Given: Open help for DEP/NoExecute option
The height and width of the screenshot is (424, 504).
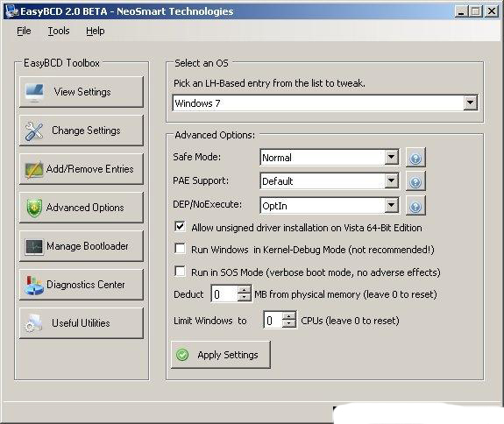Looking at the screenshot, I should tap(415, 206).
